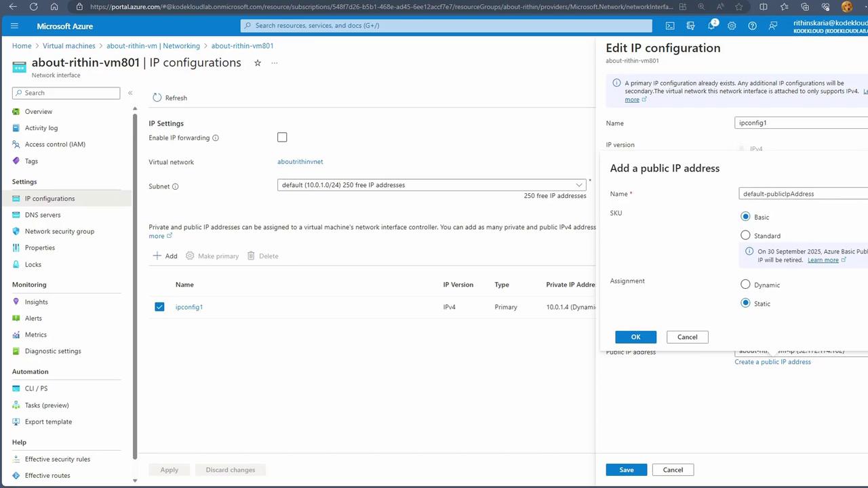This screenshot has height=488, width=868.
Task: Open Azure portal settings gear
Action: pyautogui.click(x=732, y=26)
